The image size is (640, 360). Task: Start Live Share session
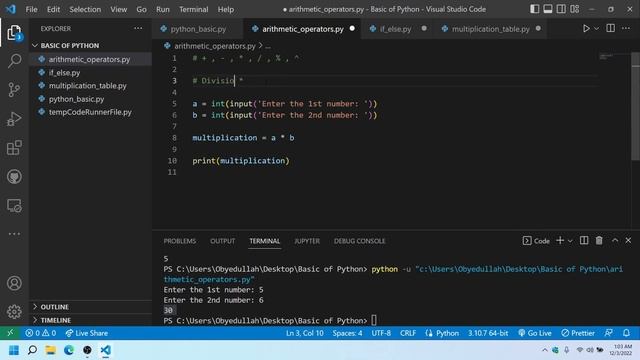coord(87,333)
